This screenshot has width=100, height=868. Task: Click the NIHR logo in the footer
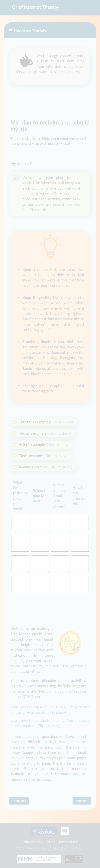(39, 859)
